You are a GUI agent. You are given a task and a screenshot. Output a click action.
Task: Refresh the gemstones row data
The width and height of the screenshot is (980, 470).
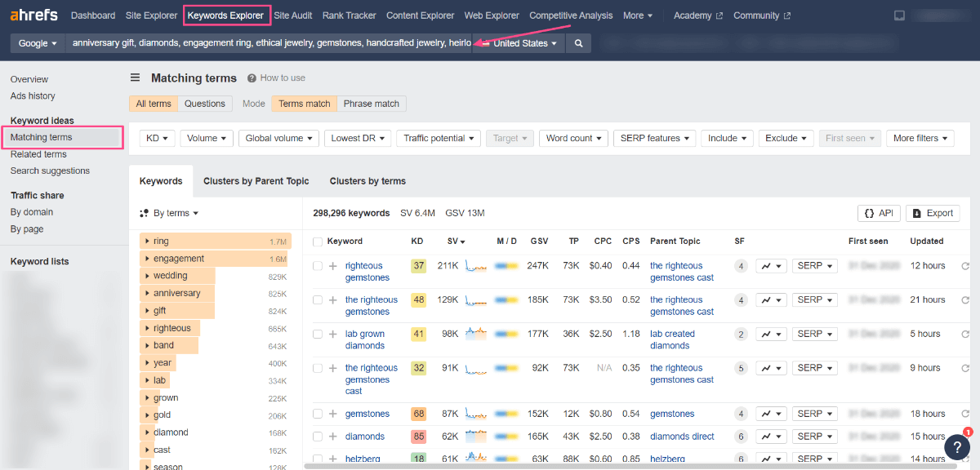coord(965,414)
